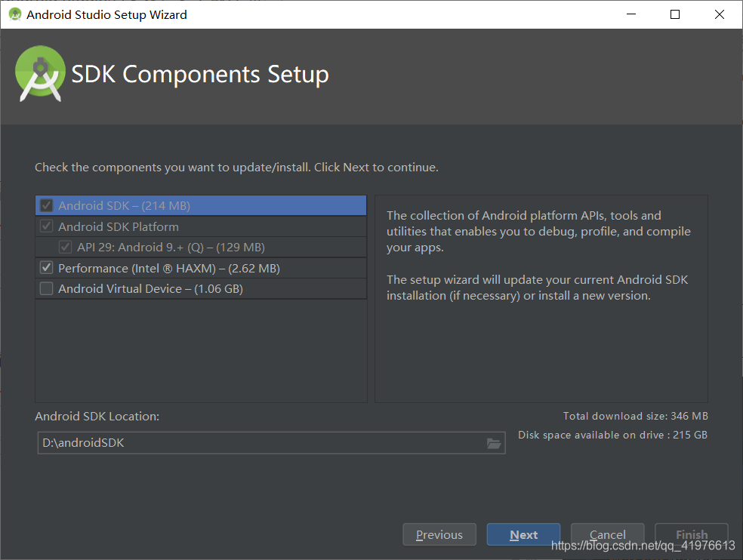Cancel the setup wizard
Image resolution: width=743 pixels, height=560 pixels.
608,534
